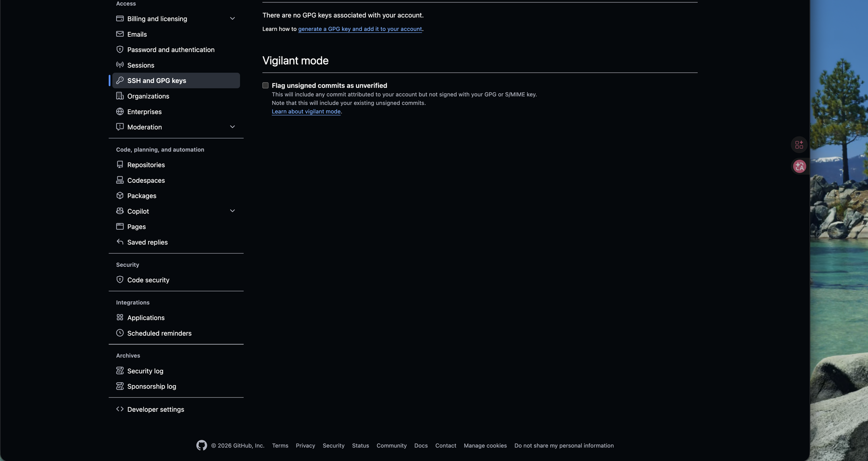
Task: Expand the Moderation section chevron
Action: point(232,127)
